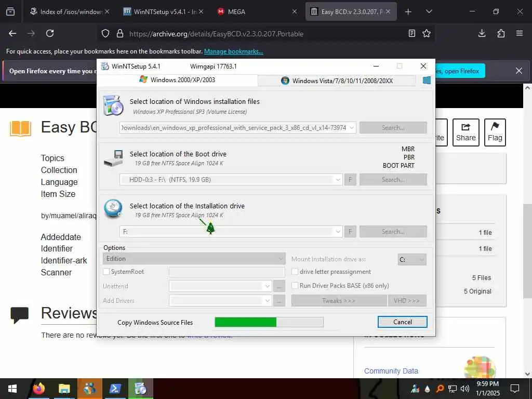Click the browse button next to Add Drivers

(279, 301)
